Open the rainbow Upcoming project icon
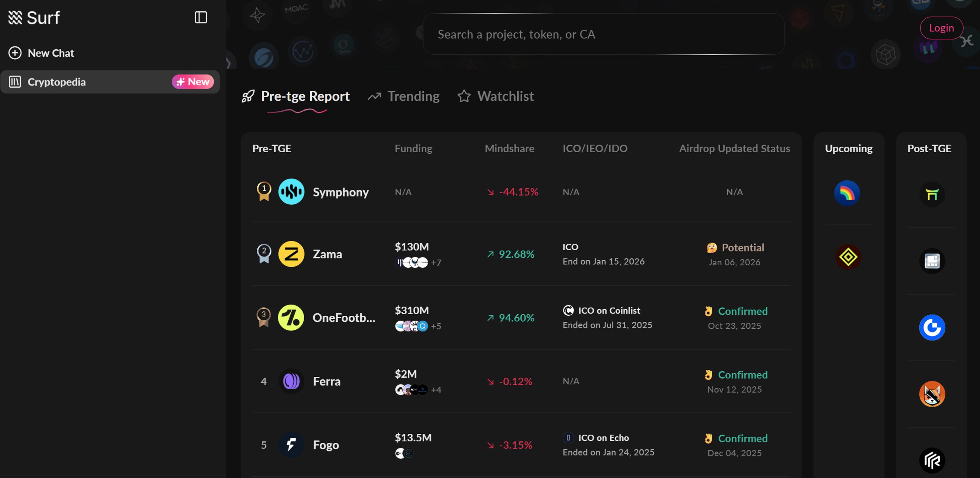980x478 pixels. [847, 193]
